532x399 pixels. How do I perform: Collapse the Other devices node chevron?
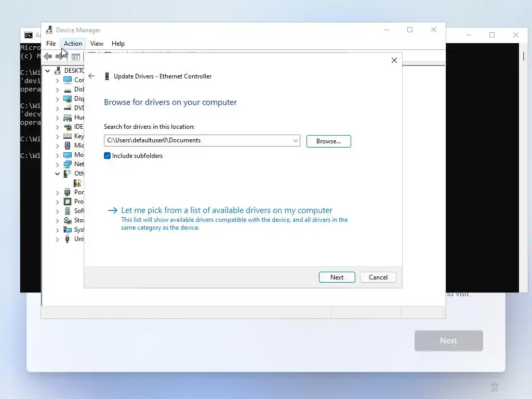pyautogui.click(x=57, y=174)
